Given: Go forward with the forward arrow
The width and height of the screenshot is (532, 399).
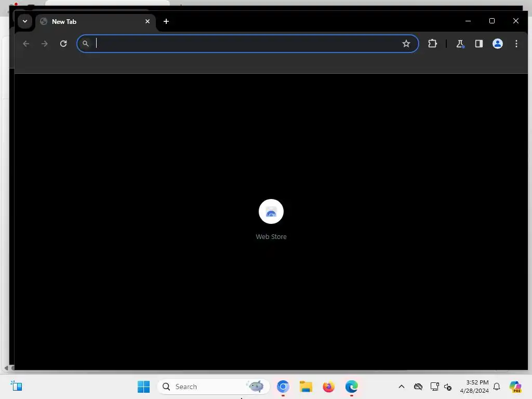Looking at the screenshot, I should pyautogui.click(x=45, y=44).
